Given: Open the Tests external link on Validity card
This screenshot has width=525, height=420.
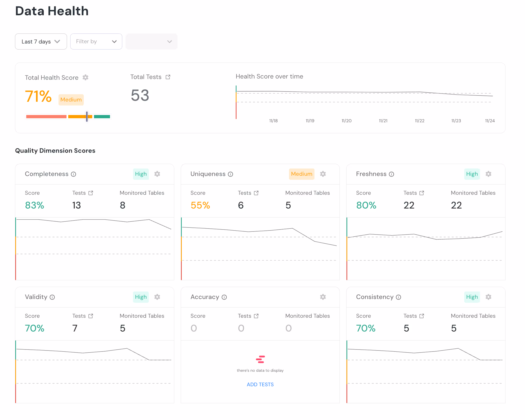Looking at the screenshot, I should click(90, 316).
